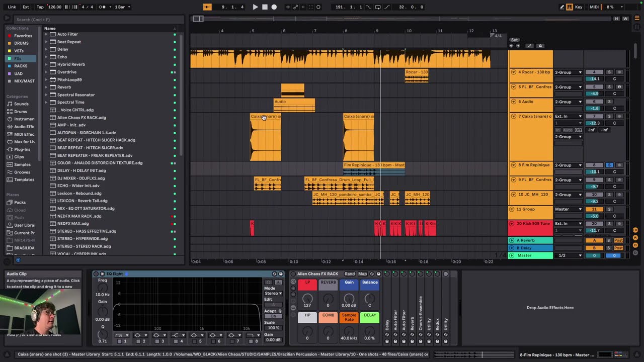Click the MIDI arrangement overdub plus icon
The height and width of the screenshot is (362, 644).
click(288, 7)
